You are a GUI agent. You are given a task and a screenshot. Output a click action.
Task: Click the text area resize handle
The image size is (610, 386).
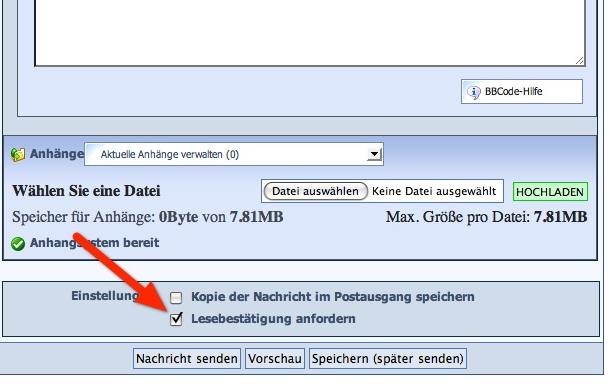pyautogui.click(x=580, y=61)
